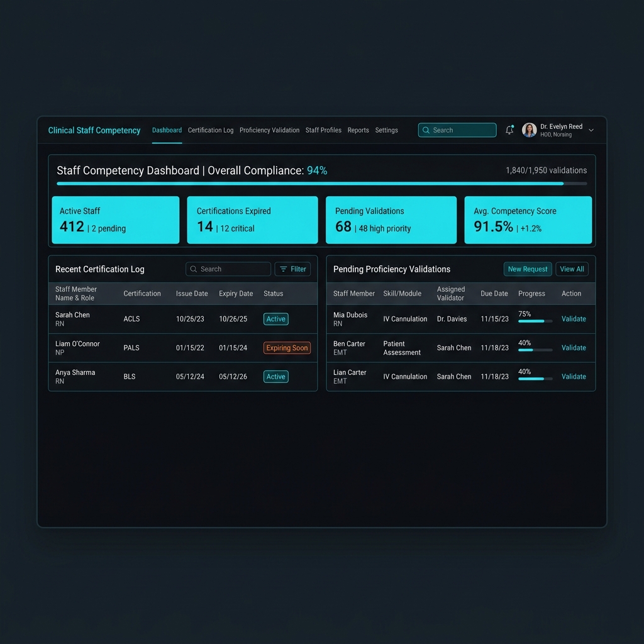Click the View All button
The image size is (644, 644).
(x=572, y=269)
